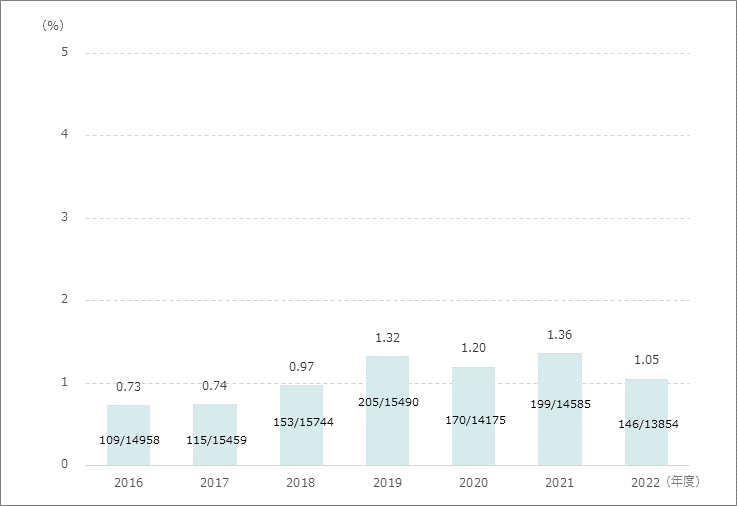Click the 2018 bar showing 153/15744
Image resolution: width=737 pixels, height=506 pixels.
(x=301, y=425)
